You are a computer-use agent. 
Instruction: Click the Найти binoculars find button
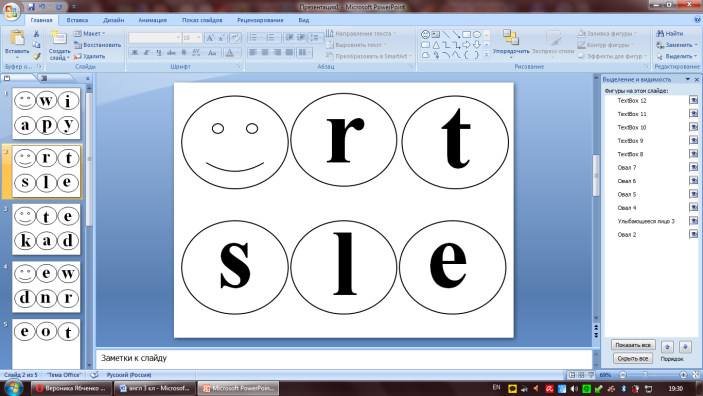point(670,34)
